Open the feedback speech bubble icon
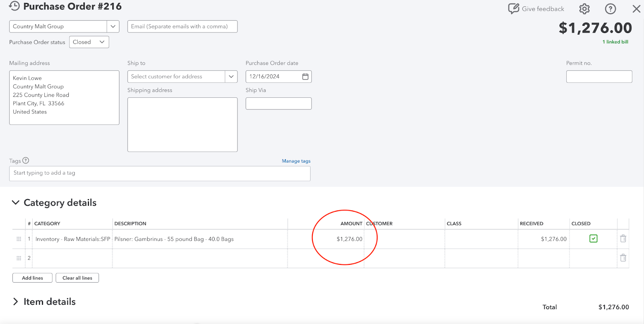This screenshot has height=324, width=644. pyautogui.click(x=513, y=9)
